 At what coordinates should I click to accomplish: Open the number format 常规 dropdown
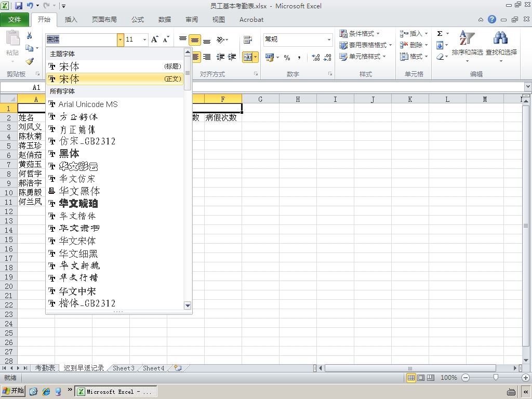coord(329,39)
